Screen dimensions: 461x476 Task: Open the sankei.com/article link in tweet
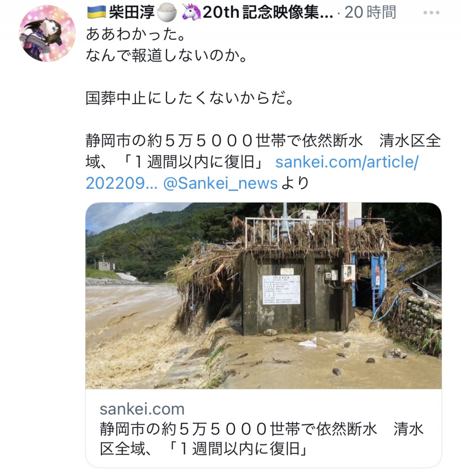(347, 162)
